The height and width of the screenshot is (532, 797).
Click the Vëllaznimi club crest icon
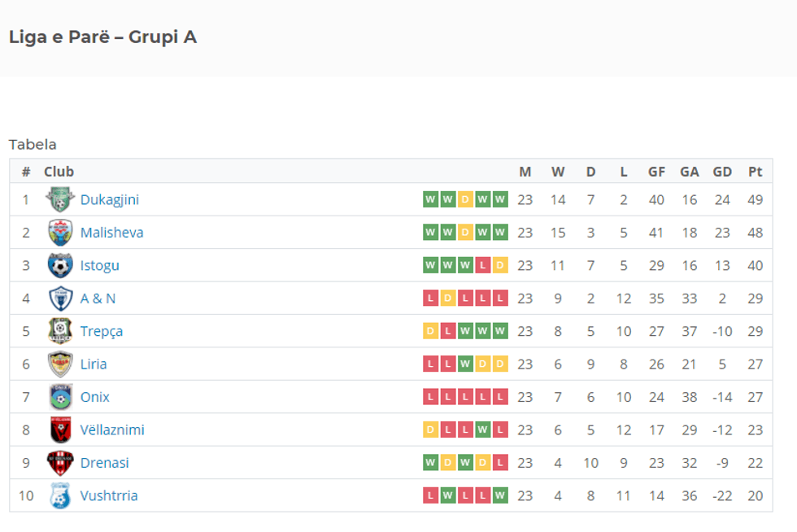(x=60, y=430)
